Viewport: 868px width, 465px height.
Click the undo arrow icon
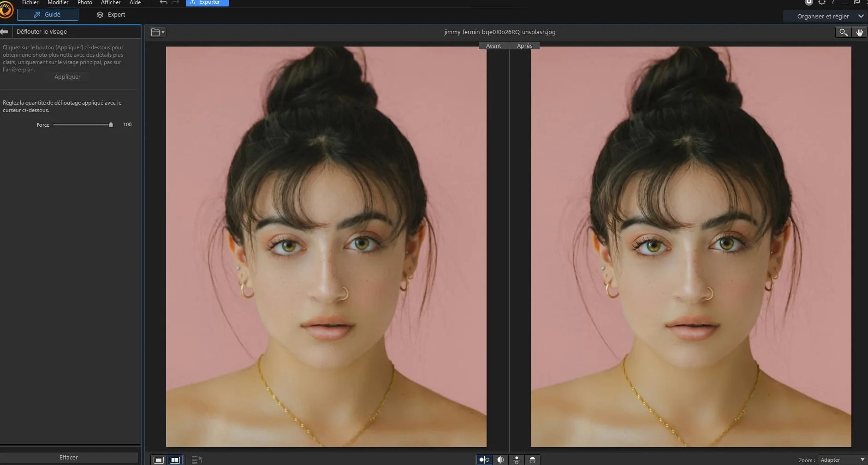[x=163, y=3]
